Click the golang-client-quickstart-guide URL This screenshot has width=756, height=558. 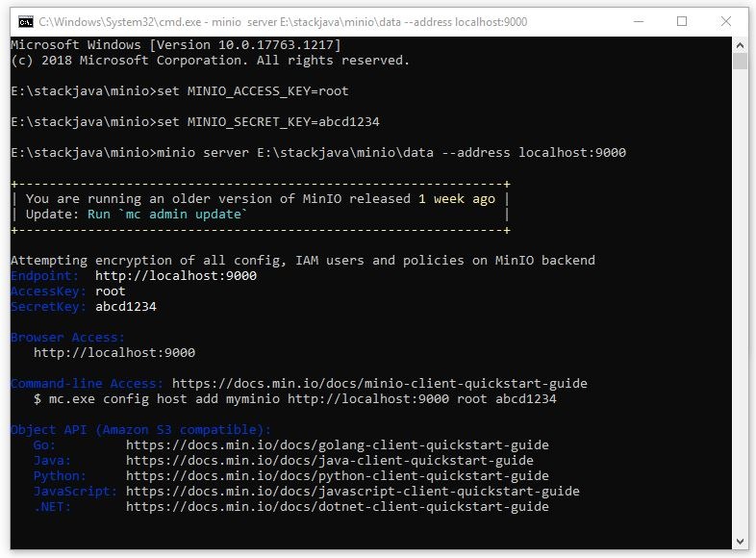point(337,445)
